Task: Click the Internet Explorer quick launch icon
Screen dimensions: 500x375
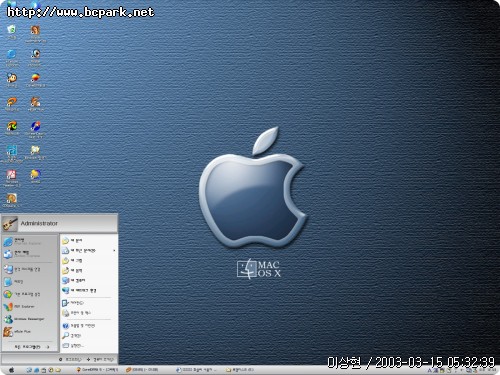Action: tap(36, 370)
